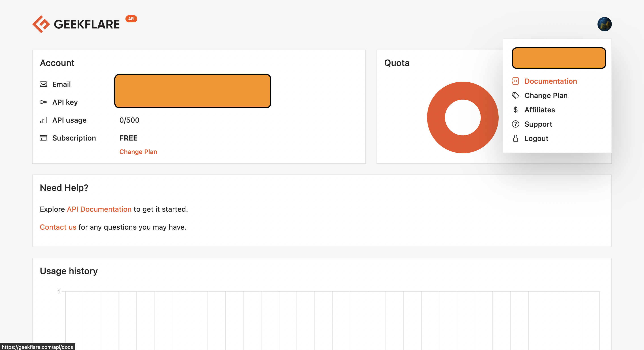The image size is (644, 350).
Task: Click the email envelope icon
Action: pos(43,84)
